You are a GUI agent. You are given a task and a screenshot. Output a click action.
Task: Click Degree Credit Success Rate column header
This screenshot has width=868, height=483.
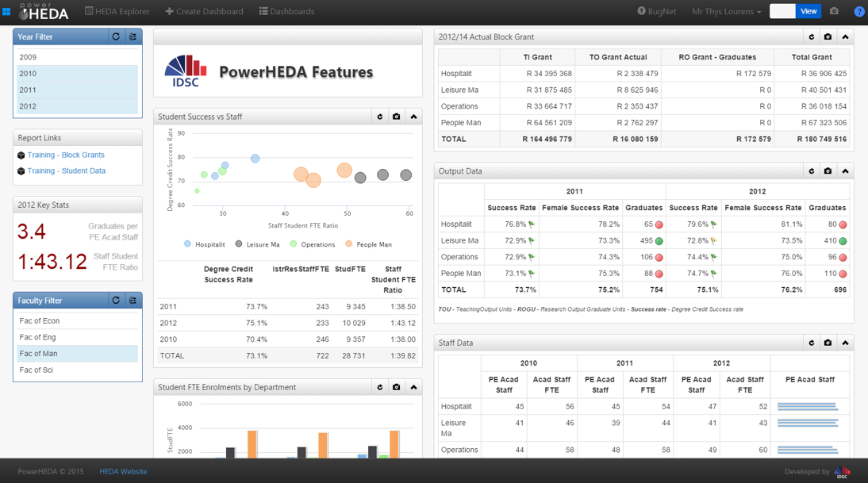pos(228,274)
